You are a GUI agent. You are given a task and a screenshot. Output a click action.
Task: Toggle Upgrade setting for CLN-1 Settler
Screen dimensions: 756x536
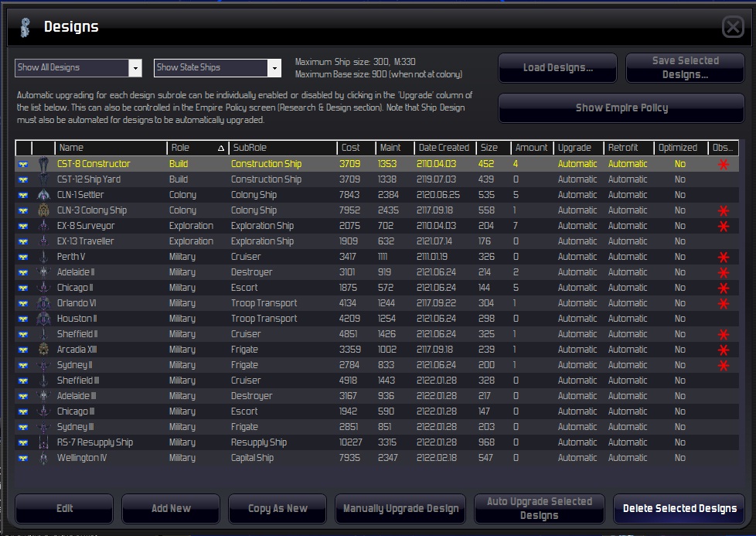click(577, 195)
